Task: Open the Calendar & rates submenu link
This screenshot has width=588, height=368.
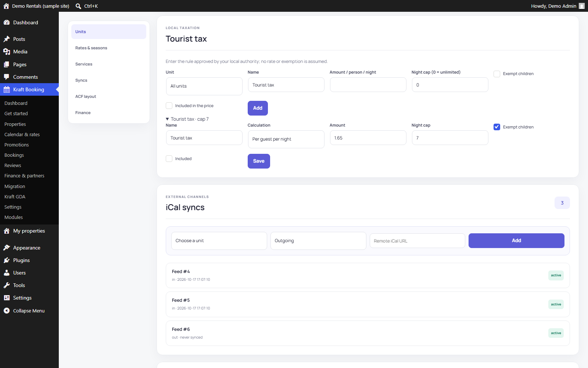Action: (22, 135)
